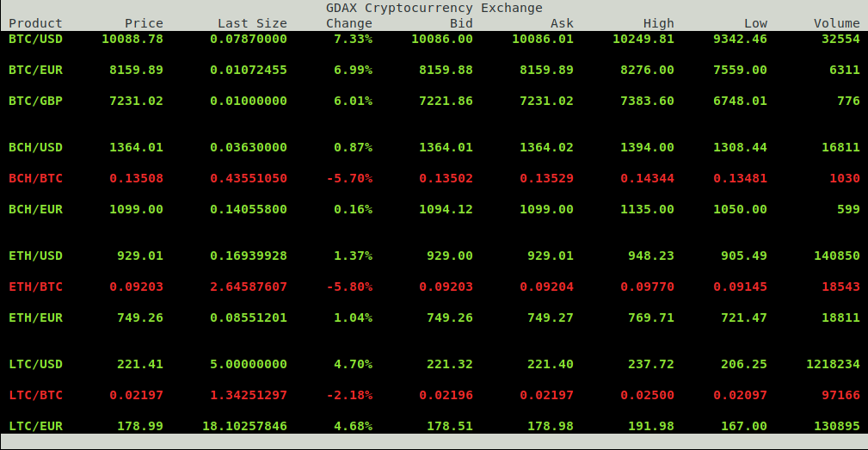Screen dimensions: 868x450
Task: Click the Change column header
Action: click(x=349, y=23)
